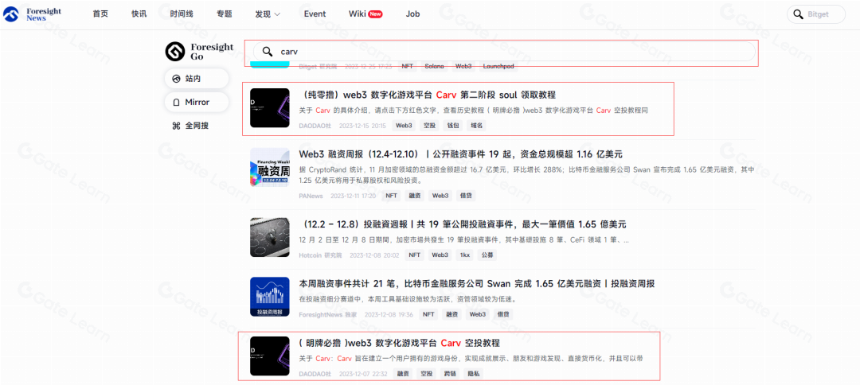860x385 pixels.
Task: Click the magnifier icon in Bitget search
Action: (x=798, y=14)
